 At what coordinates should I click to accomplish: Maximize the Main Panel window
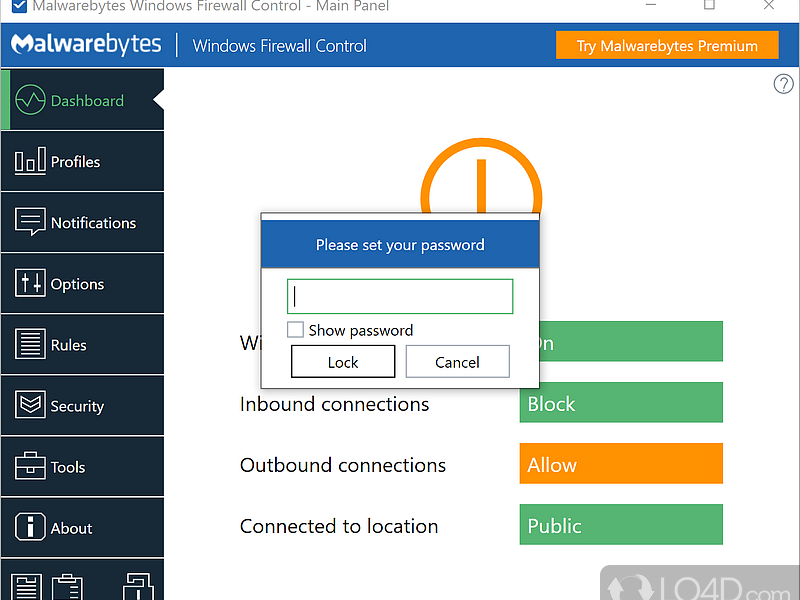[709, 5]
